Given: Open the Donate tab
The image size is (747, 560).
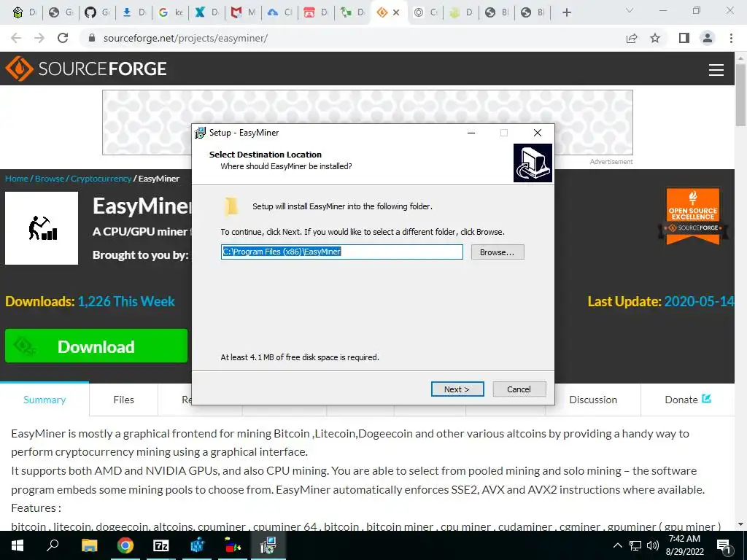Looking at the screenshot, I should (687, 400).
